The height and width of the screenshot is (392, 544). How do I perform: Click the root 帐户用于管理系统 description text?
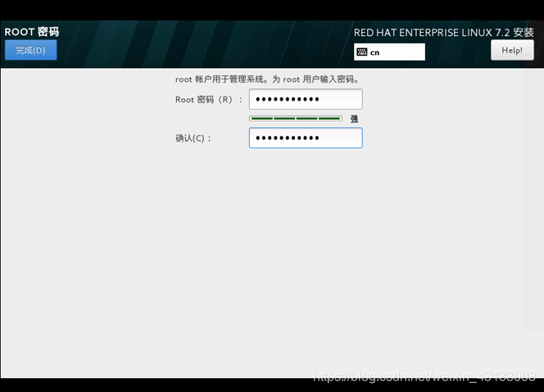[x=267, y=79]
